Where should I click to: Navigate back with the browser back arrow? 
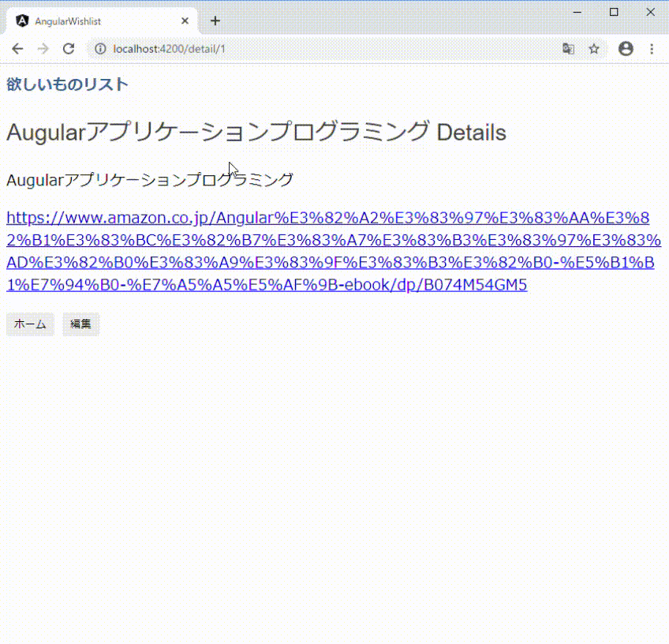(x=17, y=48)
